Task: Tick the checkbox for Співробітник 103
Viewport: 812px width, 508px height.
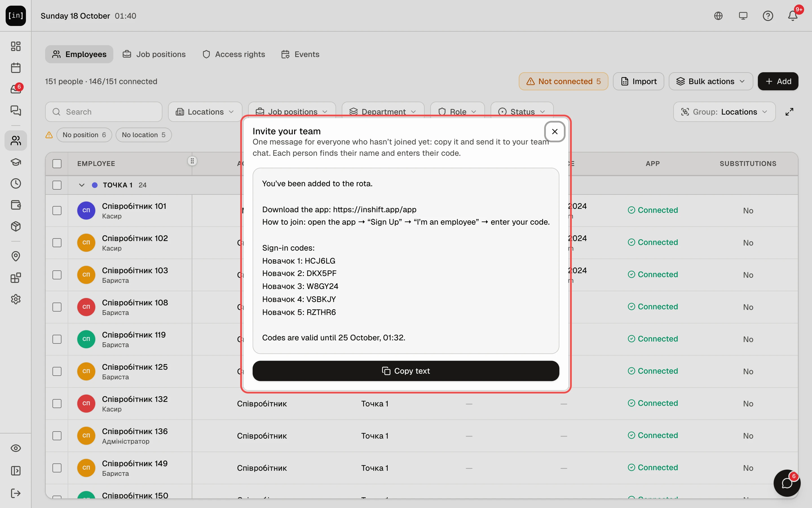Action: 57,275
